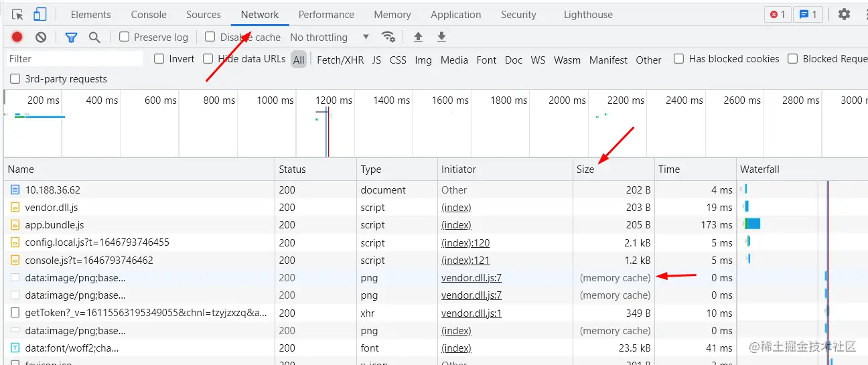The width and height of the screenshot is (868, 365).
Task: Click the Filter text input field
Action: (74, 59)
